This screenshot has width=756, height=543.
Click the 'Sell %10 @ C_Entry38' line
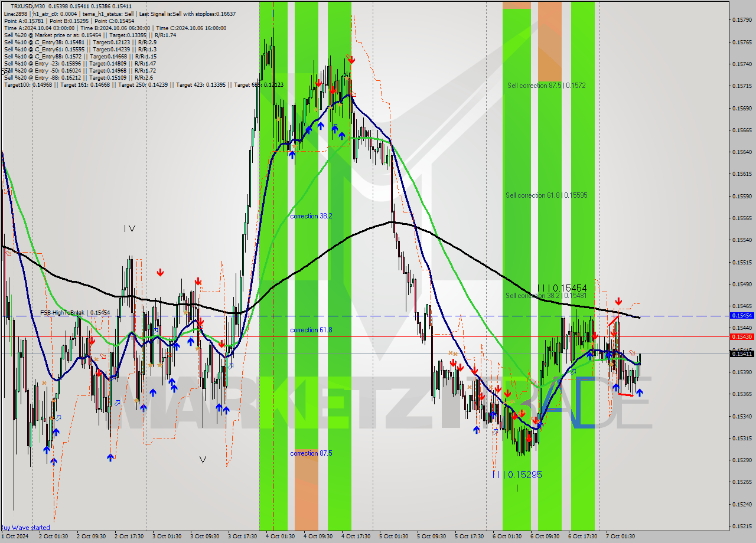tap(80, 42)
